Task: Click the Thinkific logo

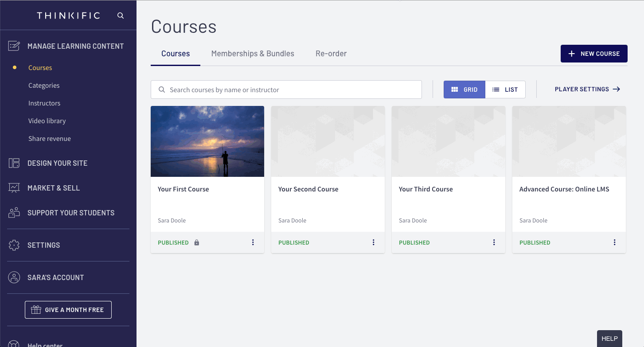Action: pos(68,16)
